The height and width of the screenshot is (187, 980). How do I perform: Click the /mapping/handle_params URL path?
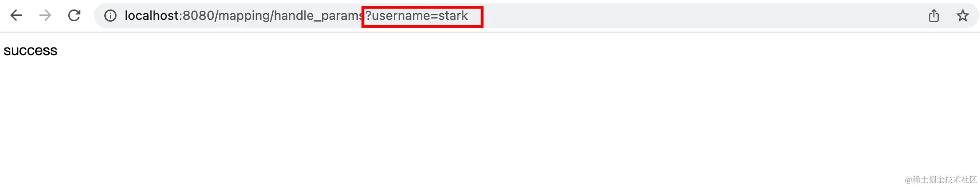[289, 16]
